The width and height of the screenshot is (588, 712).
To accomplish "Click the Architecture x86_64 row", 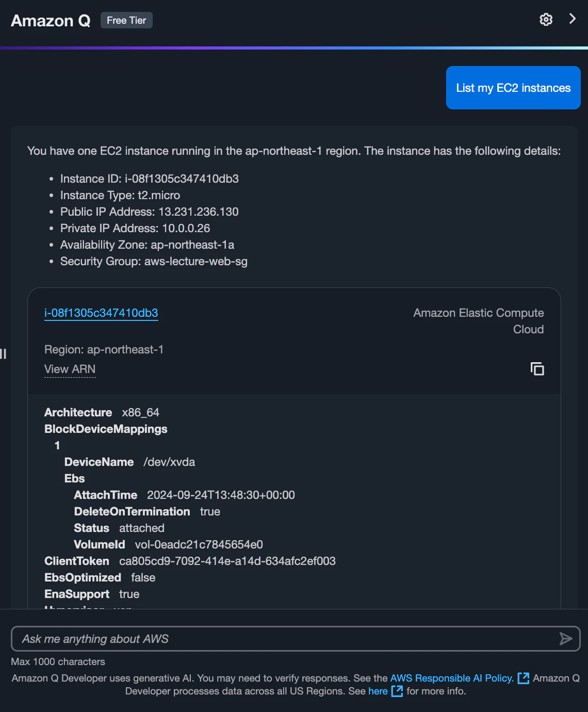I will coord(102,413).
